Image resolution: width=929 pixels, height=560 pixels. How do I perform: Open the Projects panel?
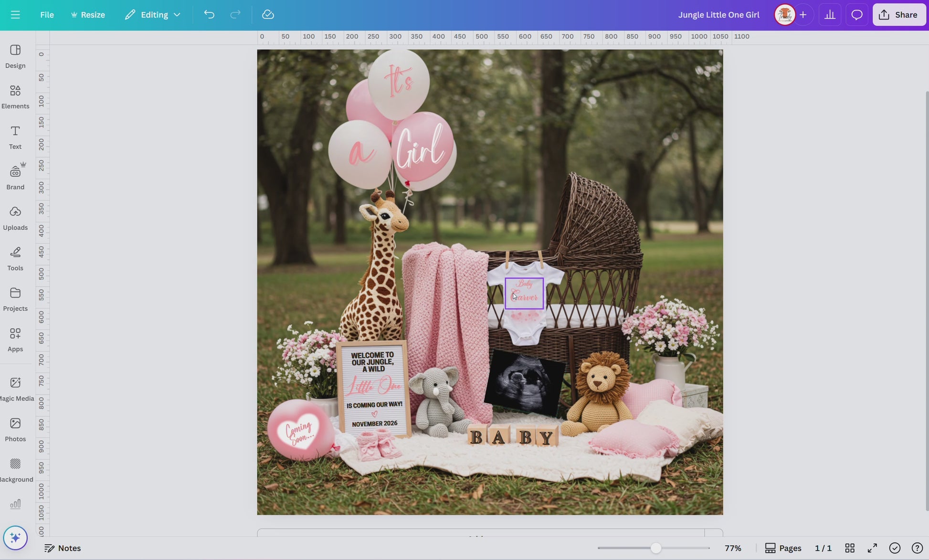[15, 299]
